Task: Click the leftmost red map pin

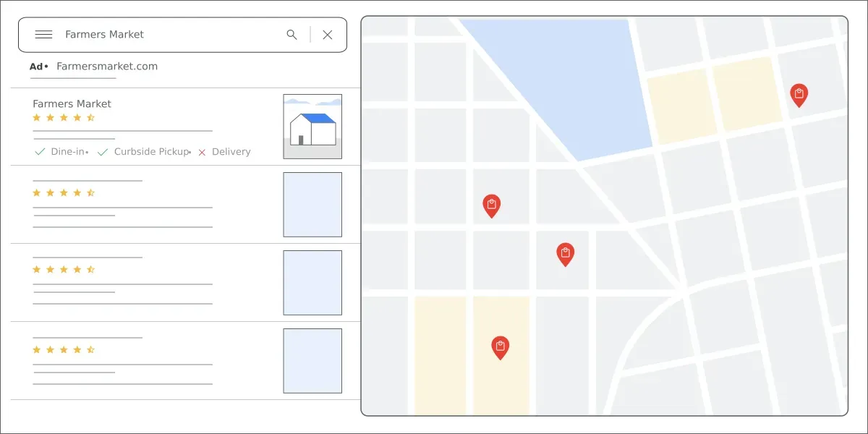Action: (492, 205)
